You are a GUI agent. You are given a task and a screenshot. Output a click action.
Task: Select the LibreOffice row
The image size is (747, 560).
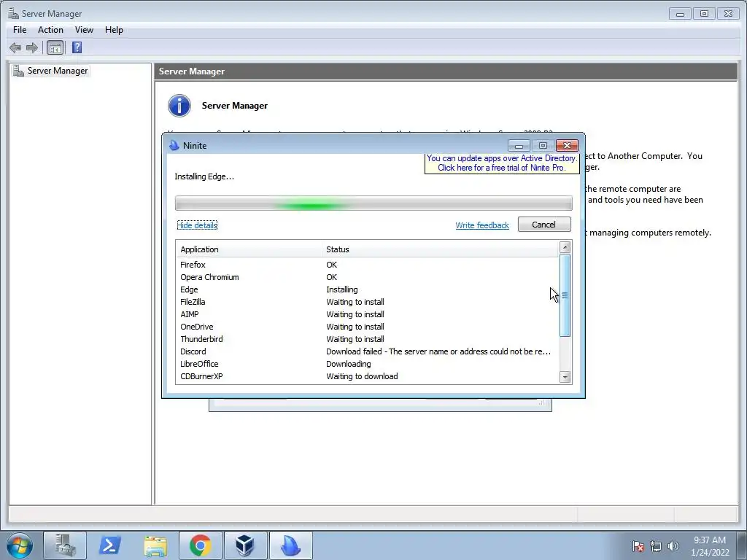[368, 364]
